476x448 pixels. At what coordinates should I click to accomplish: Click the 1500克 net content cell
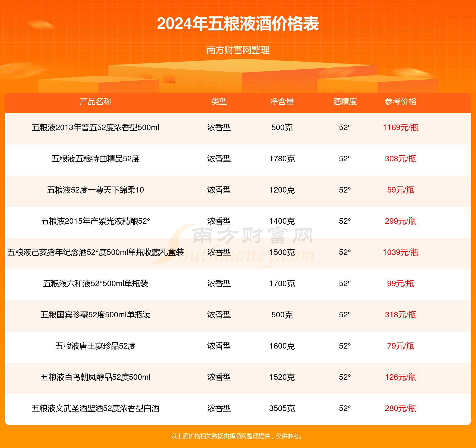pos(282,252)
